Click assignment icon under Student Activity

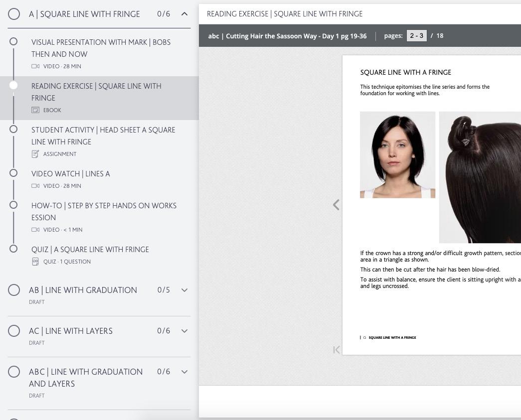pos(35,154)
